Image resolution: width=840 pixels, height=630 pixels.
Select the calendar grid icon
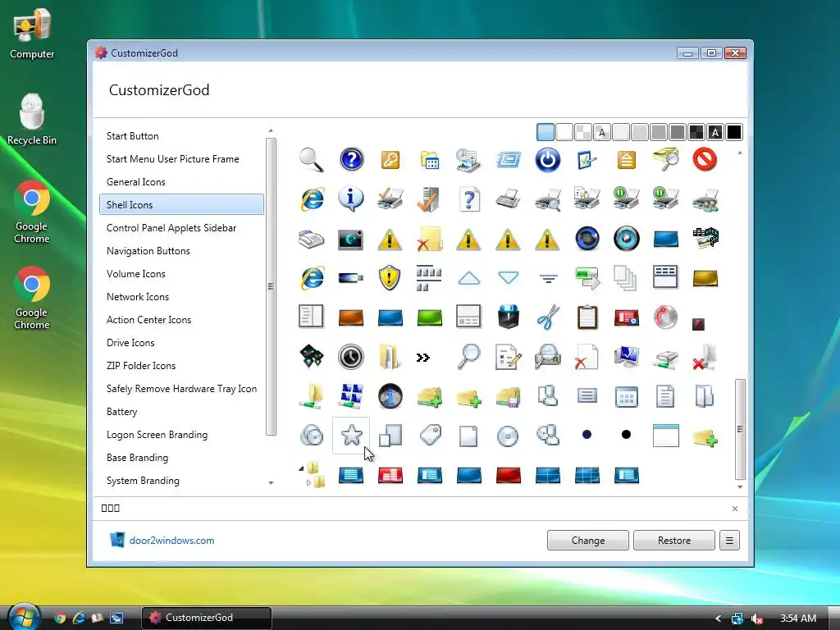point(626,396)
